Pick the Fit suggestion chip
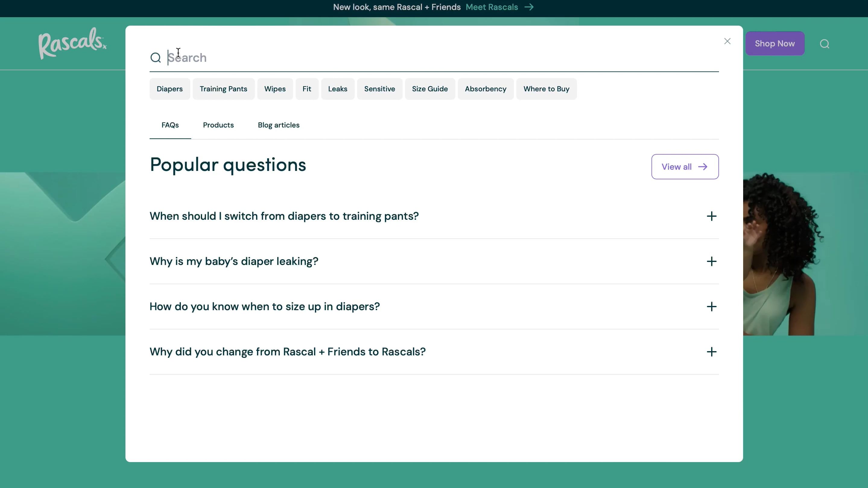The width and height of the screenshot is (868, 488). coord(307,89)
